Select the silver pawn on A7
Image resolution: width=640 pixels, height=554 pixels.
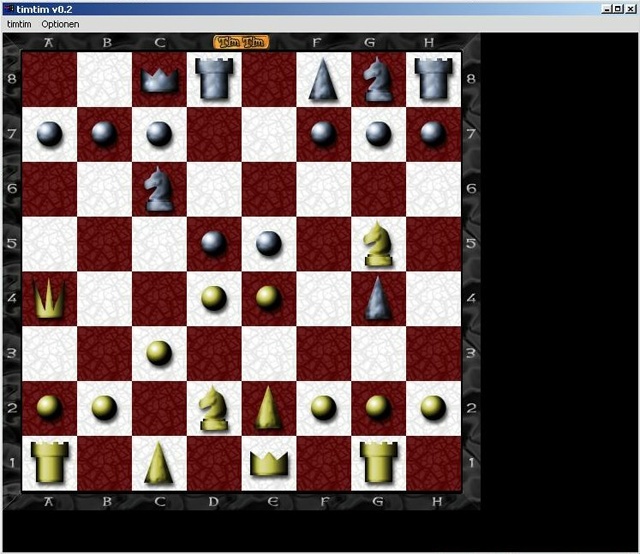(x=49, y=134)
